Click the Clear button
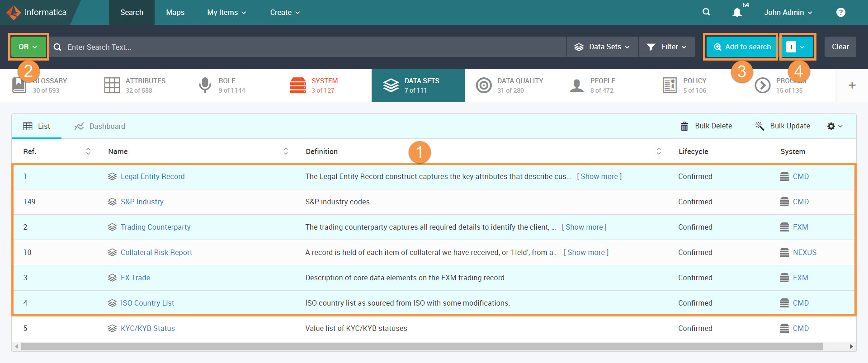868x363 pixels. coord(840,47)
